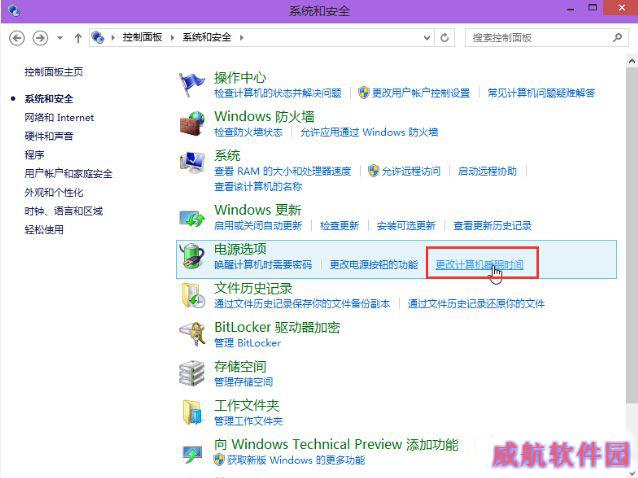Click 系统和安全 breadcrumb segment
This screenshot has width=638, height=478.
click(207, 37)
